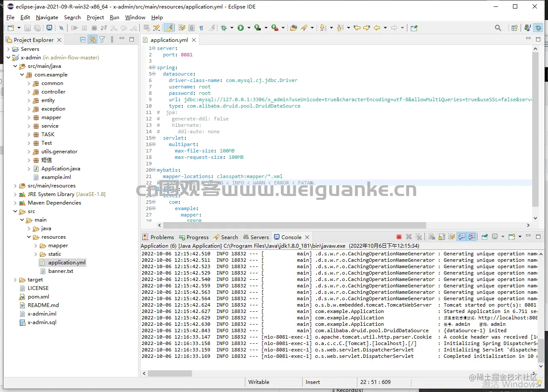
Task: Go to Next Annotation icon
Action: [x=323, y=28]
